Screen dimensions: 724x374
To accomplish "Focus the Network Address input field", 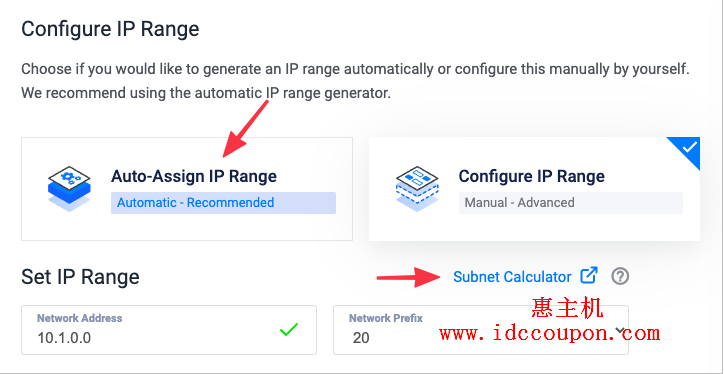I will (x=169, y=330).
